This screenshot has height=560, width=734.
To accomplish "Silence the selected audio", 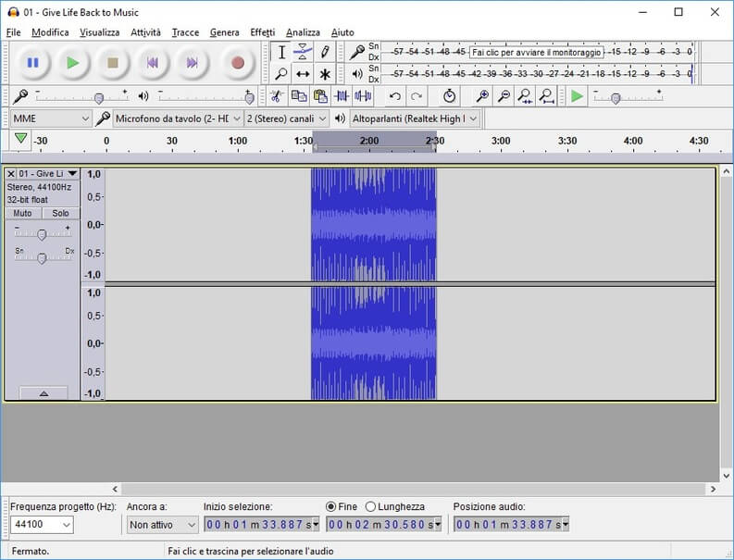I will pos(363,96).
